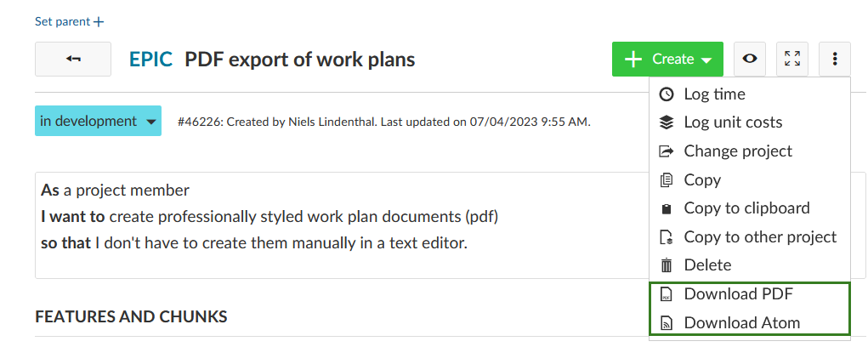Open the green Create dropdown
The image size is (868, 347).
click(x=667, y=59)
